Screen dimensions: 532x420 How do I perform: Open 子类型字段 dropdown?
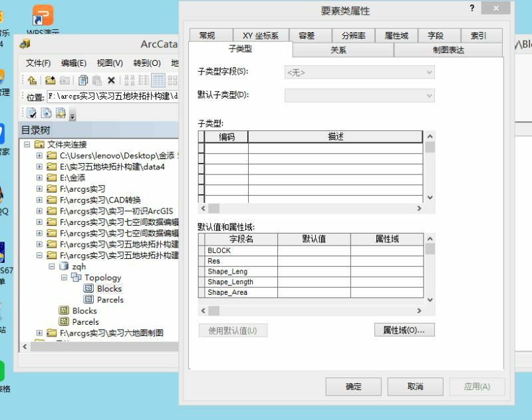coord(359,73)
